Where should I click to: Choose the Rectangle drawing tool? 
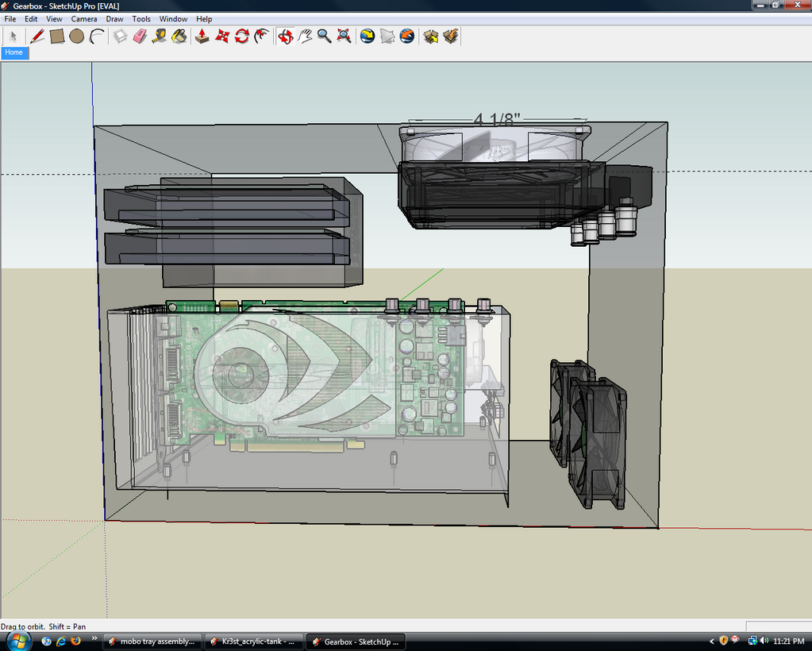point(57,37)
